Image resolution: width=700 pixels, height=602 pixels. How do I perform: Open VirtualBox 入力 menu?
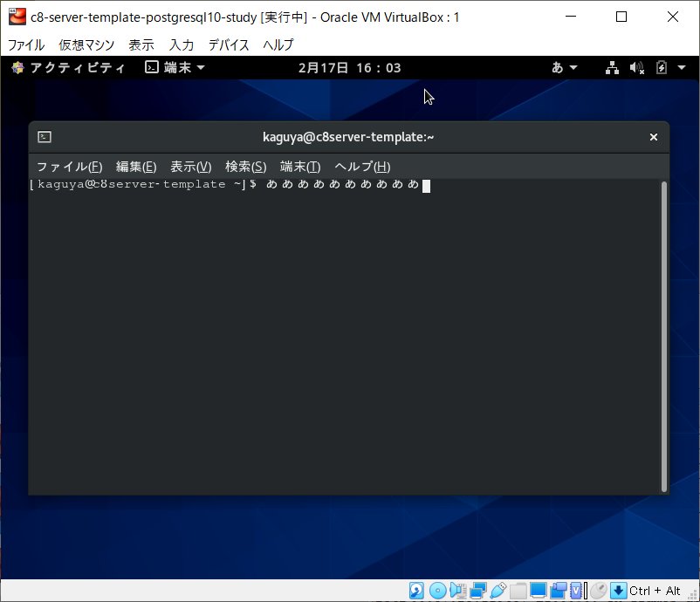(x=182, y=44)
